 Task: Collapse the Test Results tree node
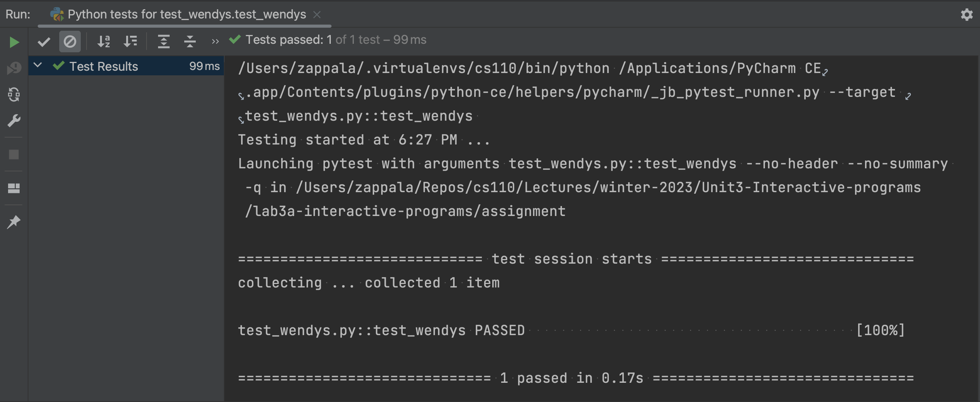37,66
